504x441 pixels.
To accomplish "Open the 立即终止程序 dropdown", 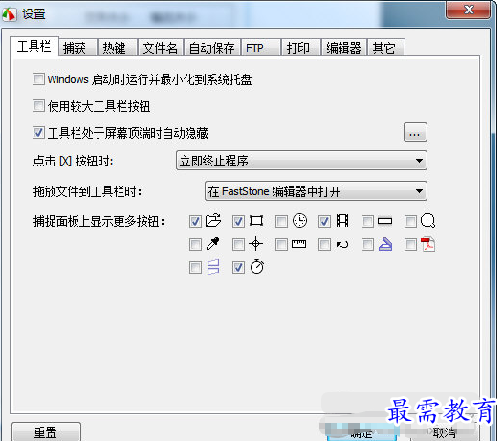I will pyautogui.click(x=301, y=161).
